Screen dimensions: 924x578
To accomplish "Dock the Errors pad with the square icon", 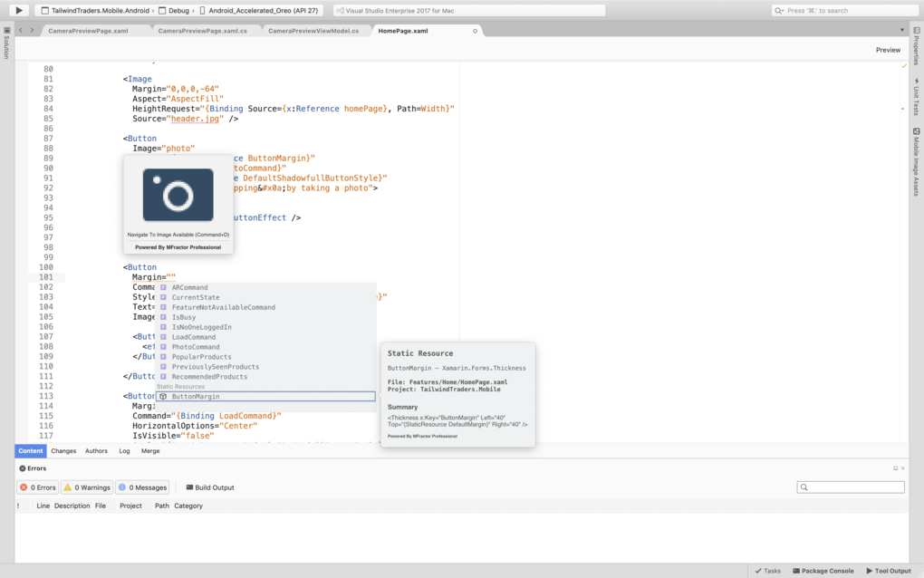I will tap(895, 468).
